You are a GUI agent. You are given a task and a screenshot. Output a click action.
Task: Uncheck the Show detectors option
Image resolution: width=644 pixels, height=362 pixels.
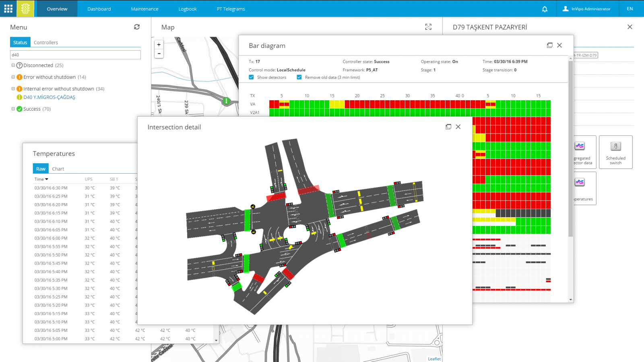point(251,77)
